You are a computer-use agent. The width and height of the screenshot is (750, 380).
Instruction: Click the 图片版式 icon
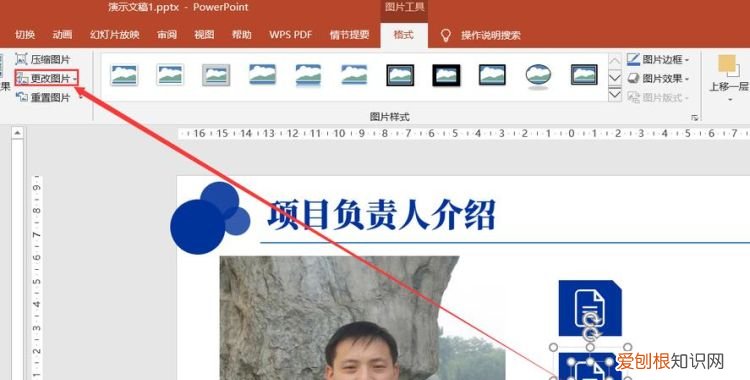point(633,97)
